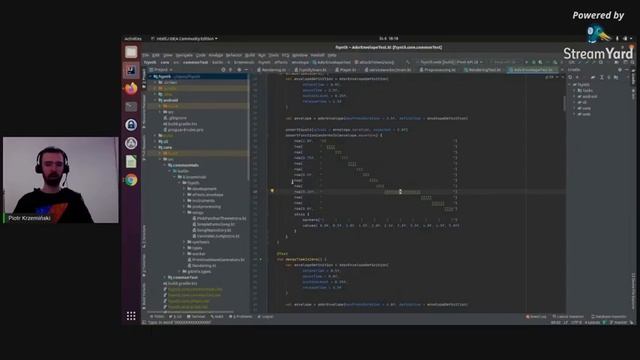Screen dimensions: 640x360
Task: Open the Terminal tool window tab
Action: coord(196,316)
